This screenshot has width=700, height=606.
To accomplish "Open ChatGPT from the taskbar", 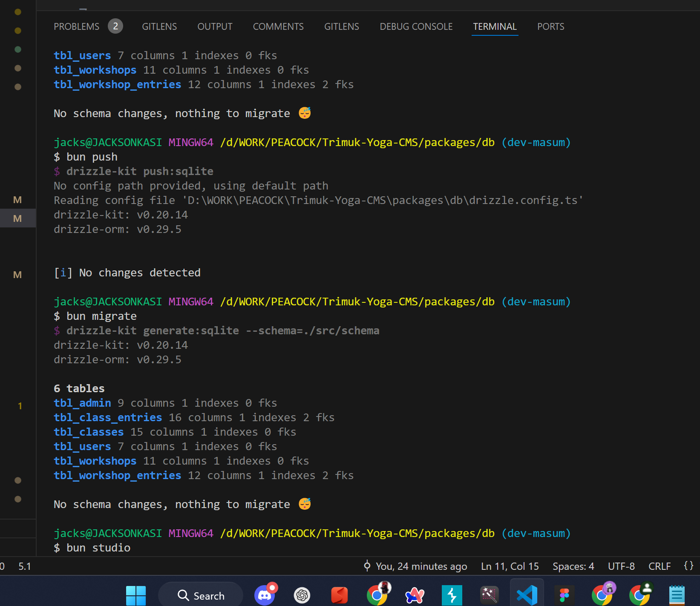I will point(302,595).
